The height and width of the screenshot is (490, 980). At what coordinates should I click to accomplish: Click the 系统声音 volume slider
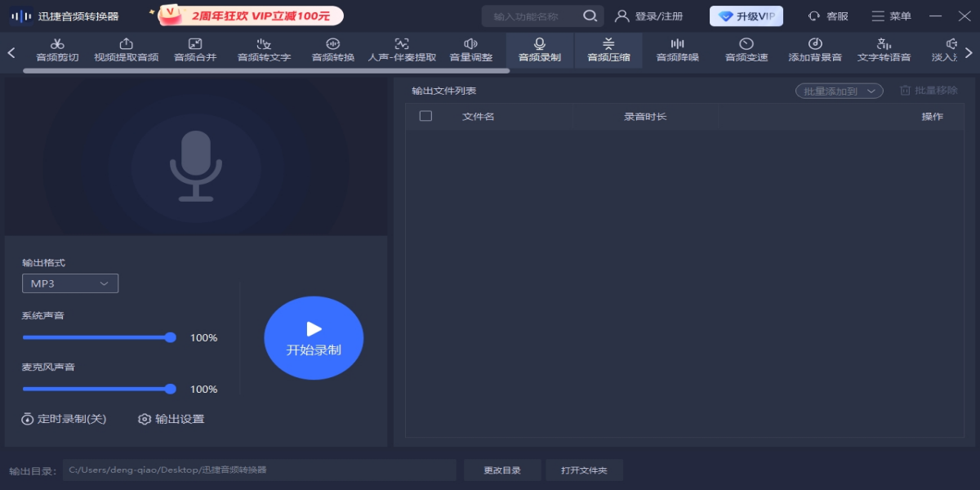tap(98, 337)
